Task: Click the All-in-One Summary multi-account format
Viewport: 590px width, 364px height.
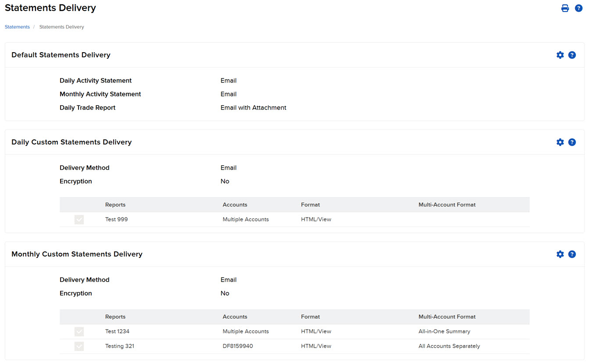Action: pyautogui.click(x=444, y=332)
